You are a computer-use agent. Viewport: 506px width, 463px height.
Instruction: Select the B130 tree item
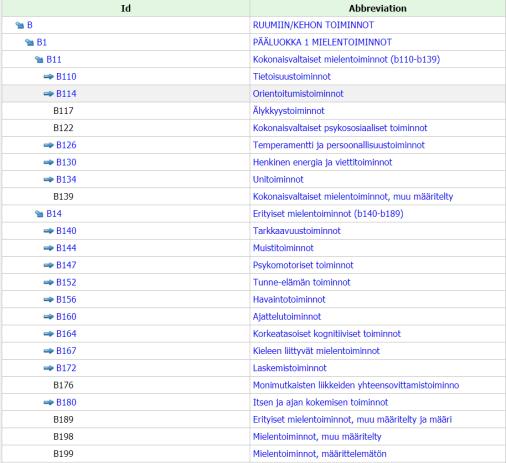[66, 162]
